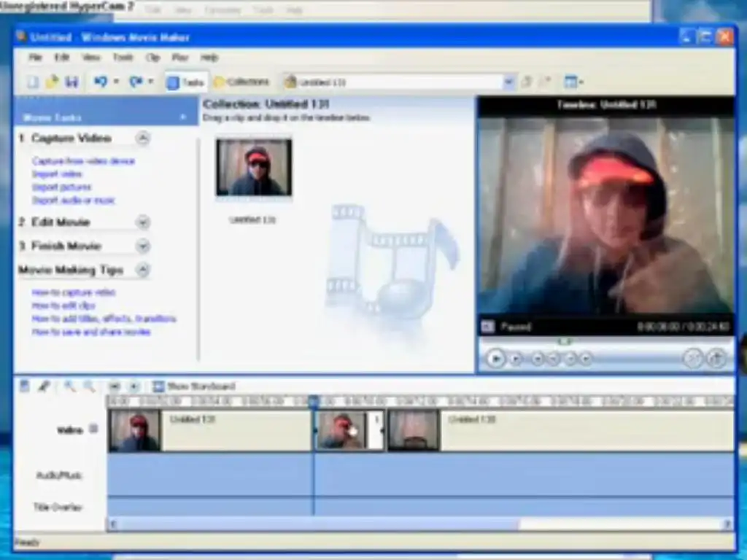
Task: Click the Stop button in preview monitor
Action: [x=516, y=359]
